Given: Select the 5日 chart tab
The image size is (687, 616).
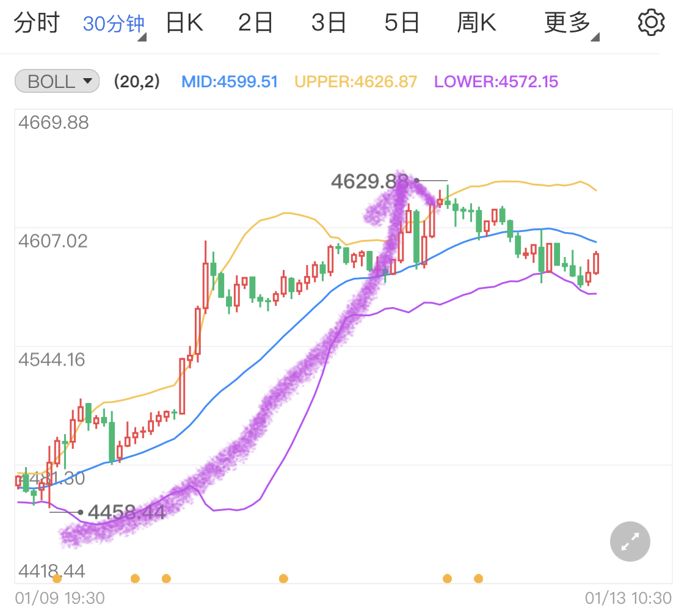Looking at the screenshot, I should (402, 23).
